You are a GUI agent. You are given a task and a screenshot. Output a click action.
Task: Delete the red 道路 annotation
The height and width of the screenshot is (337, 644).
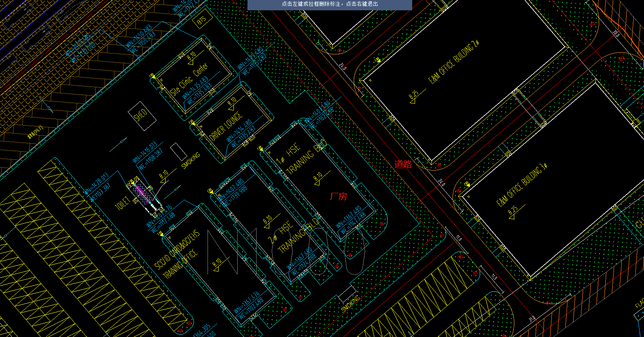(403, 164)
